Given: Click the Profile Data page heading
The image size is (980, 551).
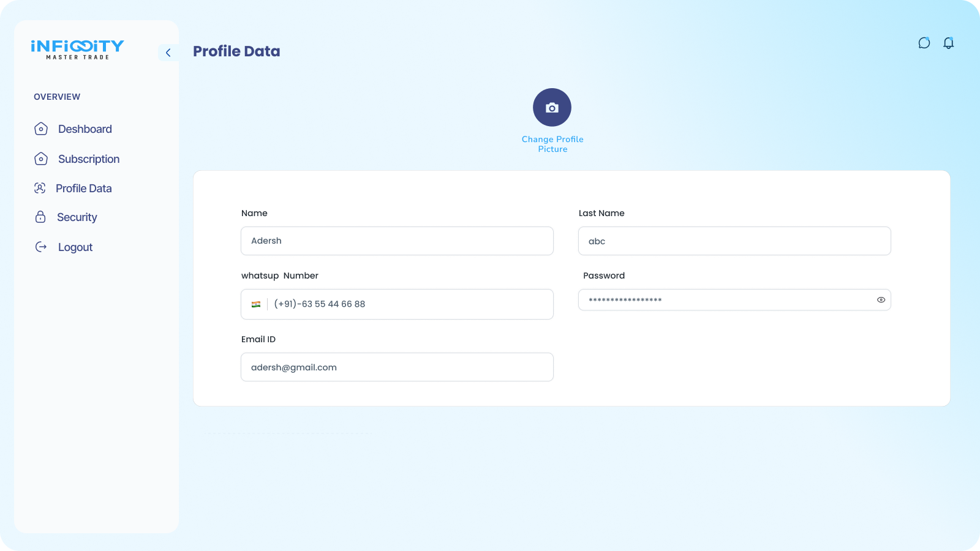Looking at the screenshot, I should [x=236, y=51].
